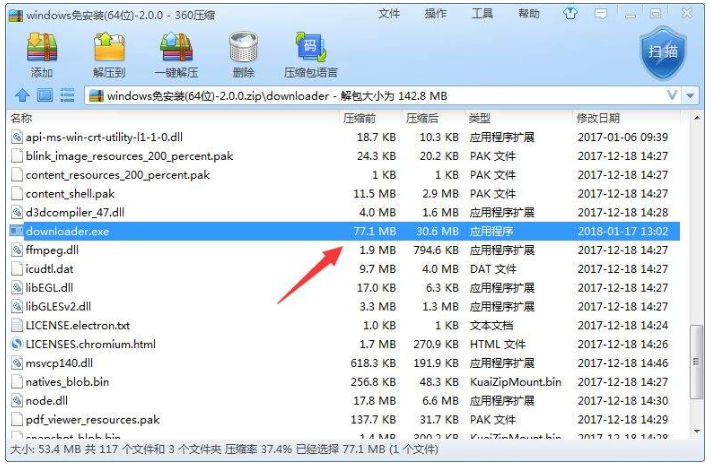
Task: Select LICENSE.electron.txt file name
Action: [x=78, y=325]
